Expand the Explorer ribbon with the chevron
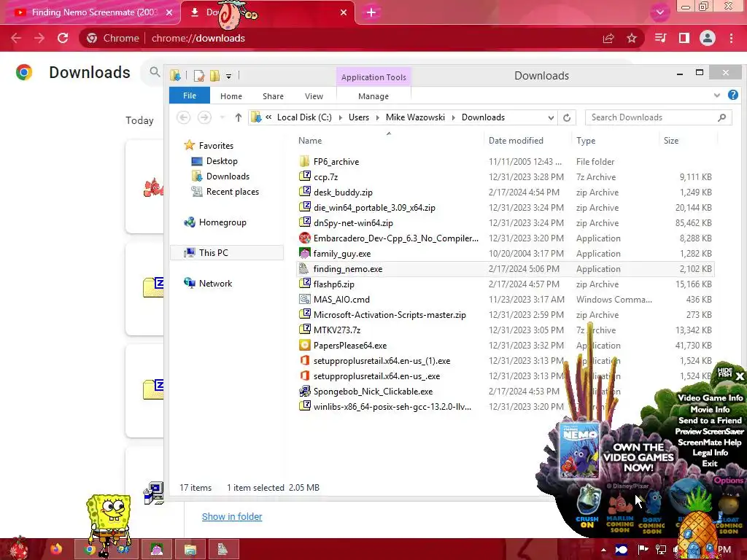This screenshot has width=747, height=560. [x=717, y=96]
